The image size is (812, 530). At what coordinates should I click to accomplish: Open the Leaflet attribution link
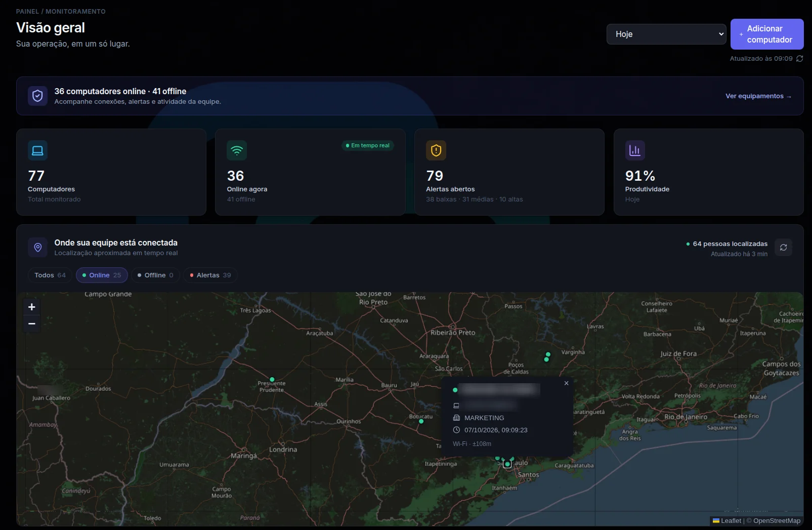coord(727,520)
